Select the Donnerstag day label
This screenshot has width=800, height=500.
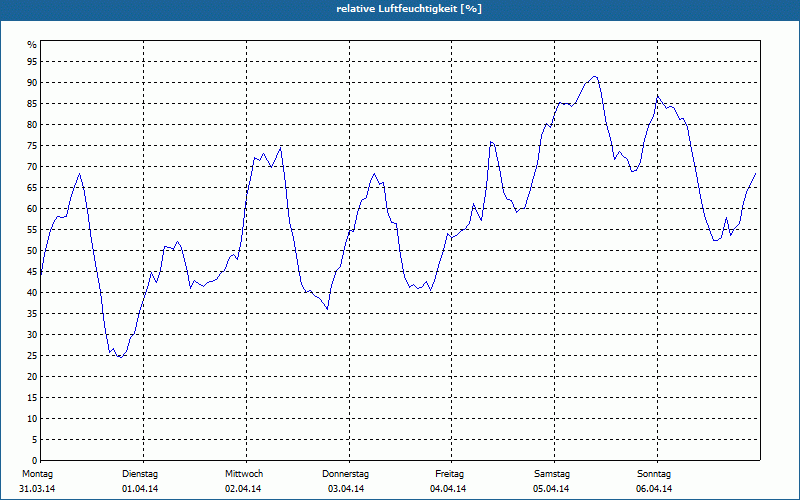click(x=345, y=474)
